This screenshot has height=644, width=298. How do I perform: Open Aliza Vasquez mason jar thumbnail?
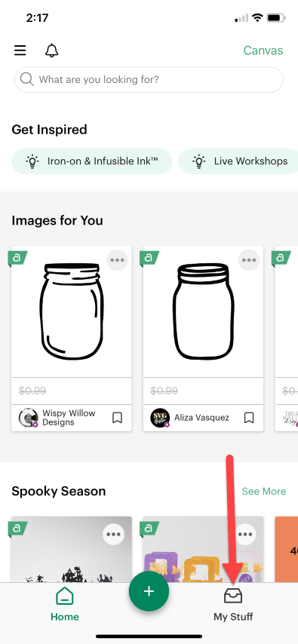pyautogui.click(x=203, y=311)
